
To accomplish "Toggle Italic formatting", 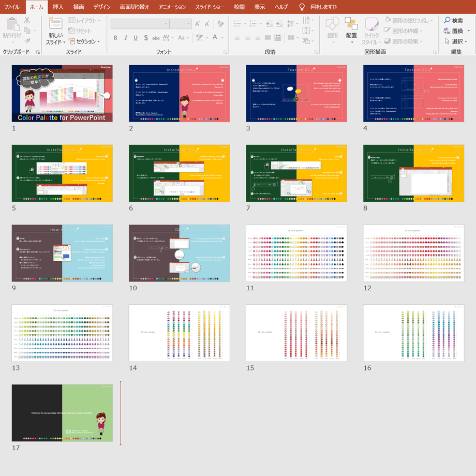I will [126, 38].
